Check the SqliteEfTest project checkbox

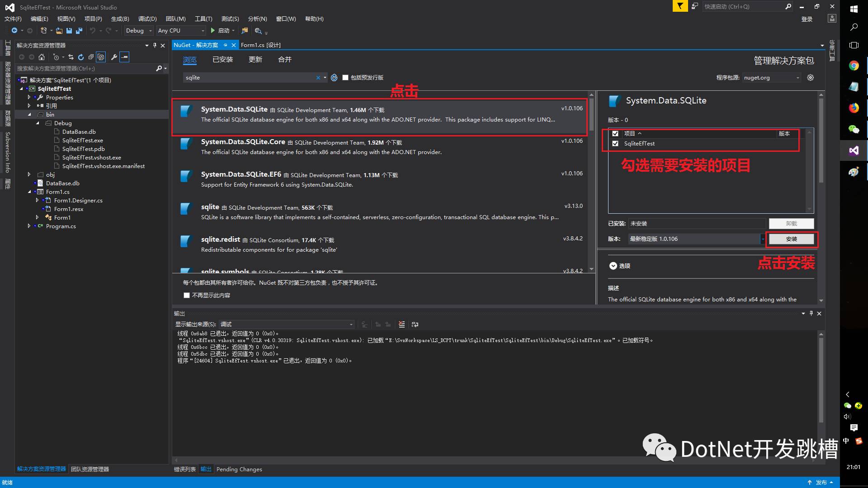tap(615, 143)
